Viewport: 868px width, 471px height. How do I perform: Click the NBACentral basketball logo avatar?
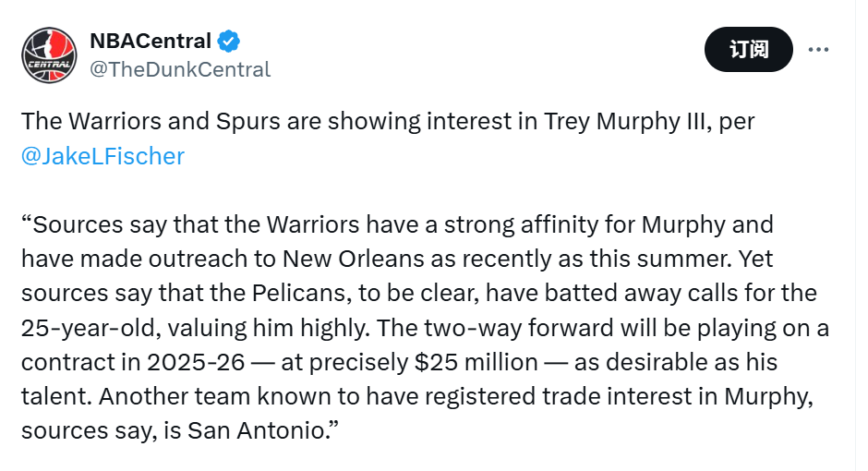[49, 55]
